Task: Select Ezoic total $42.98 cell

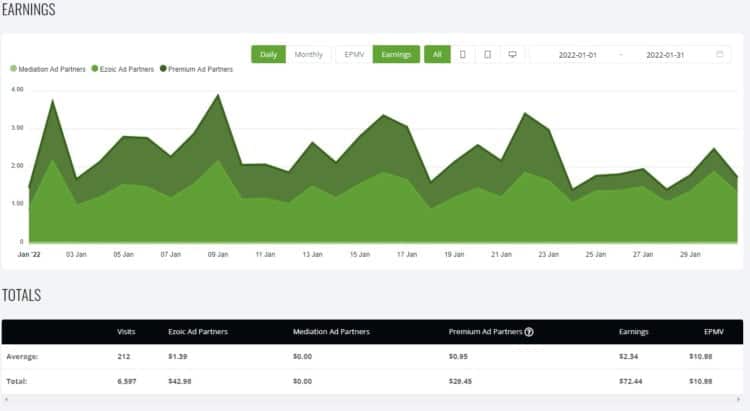Action: point(180,381)
